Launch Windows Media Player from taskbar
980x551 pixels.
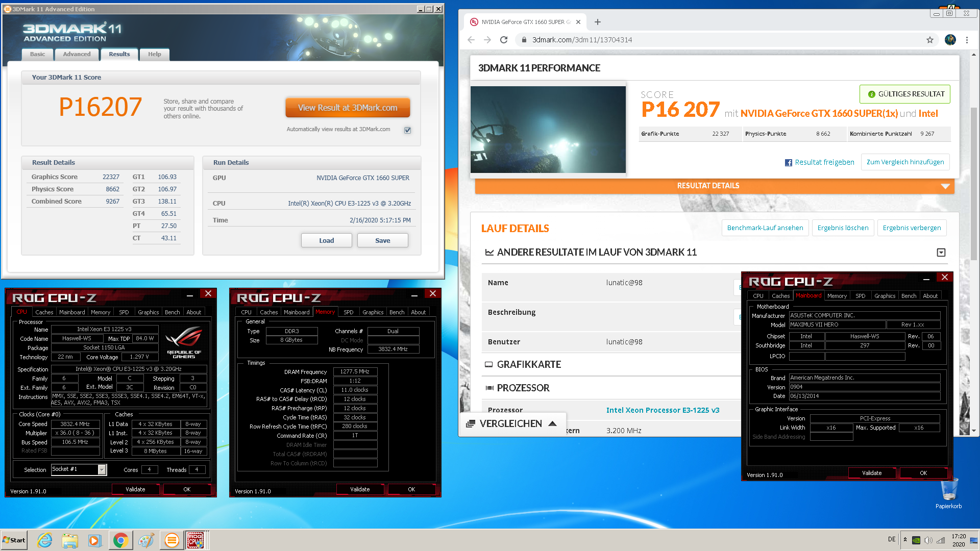[x=95, y=540]
